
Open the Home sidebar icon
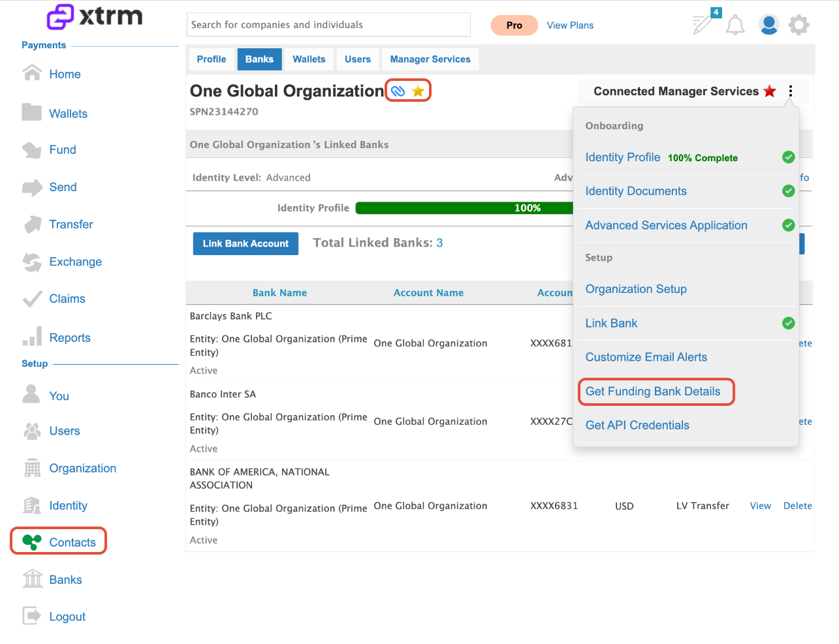tap(32, 72)
